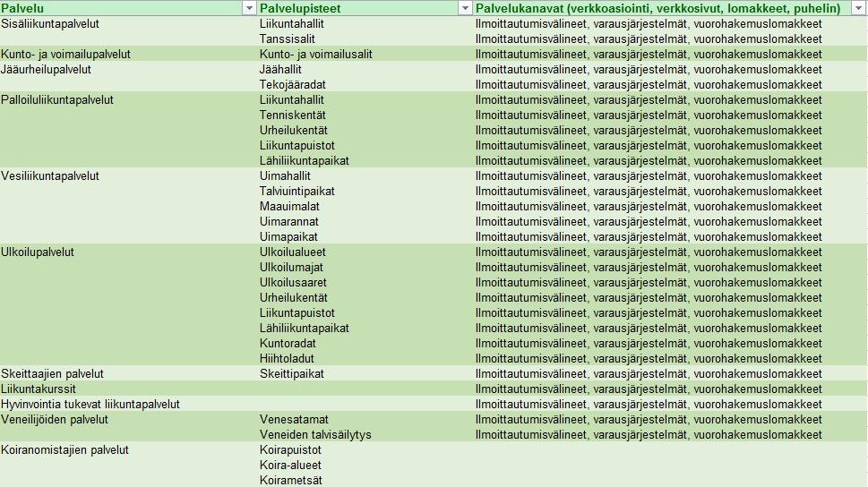Click Palvelukanavat cell in the Hiihtoladut row
Image resolution: width=868 pixels, height=487 pixels.
click(x=670, y=359)
